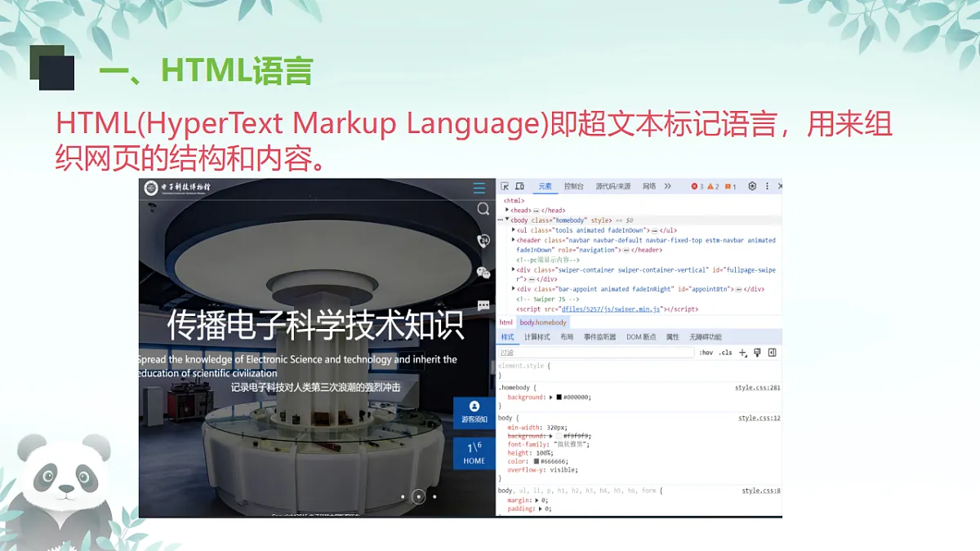
Task: Click the search magnifier on the webpage
Action: [483, 209]
